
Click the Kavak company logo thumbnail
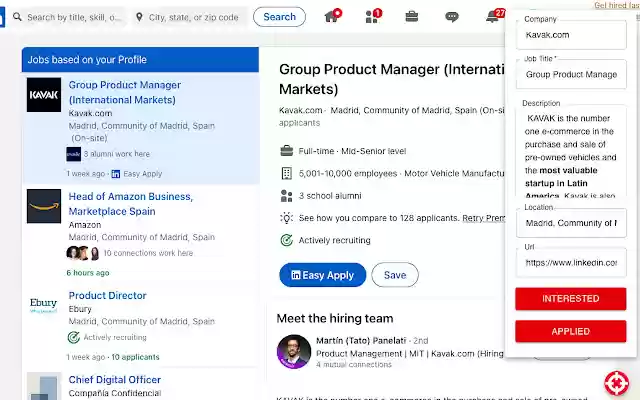[x=44, y=95]
